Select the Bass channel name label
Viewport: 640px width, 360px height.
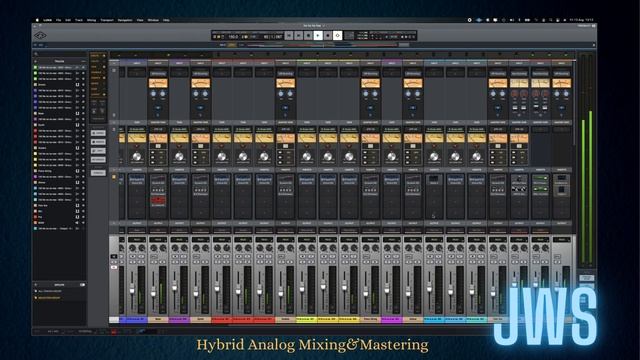[x=158, y=320]
